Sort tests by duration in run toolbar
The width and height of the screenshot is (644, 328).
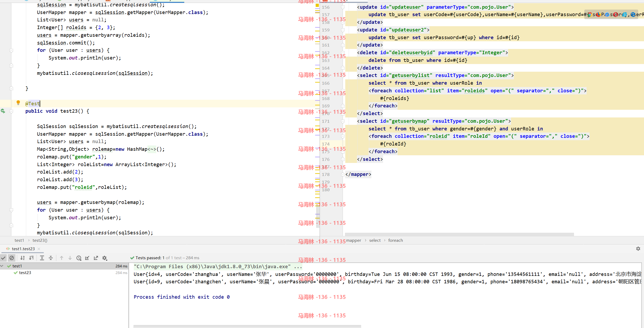point(31,258)
